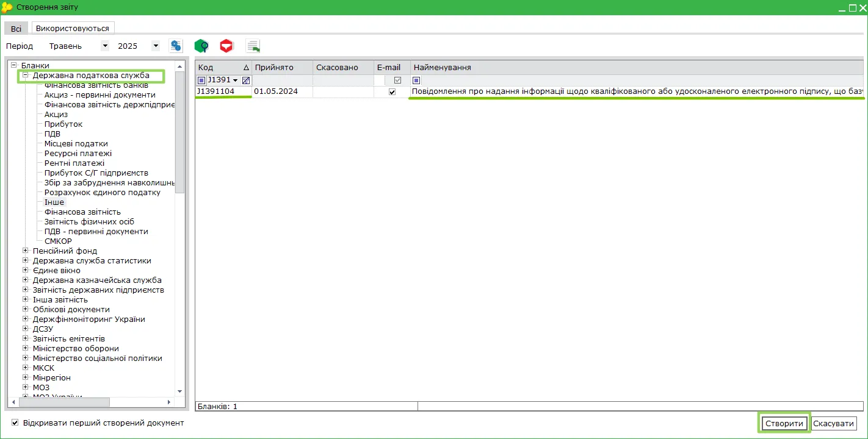Open the month dropdown showing Травень

[x=105, y=46]
